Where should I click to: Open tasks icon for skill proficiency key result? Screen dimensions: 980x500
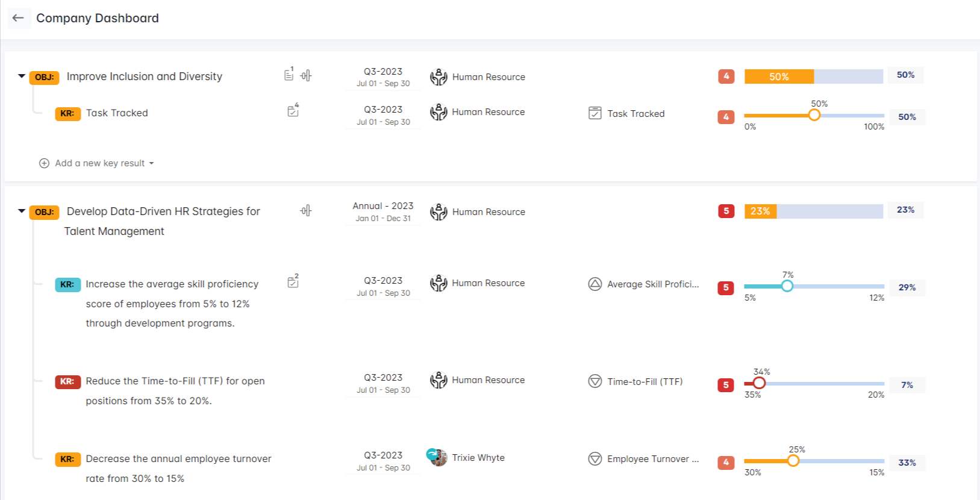point(293,282)
